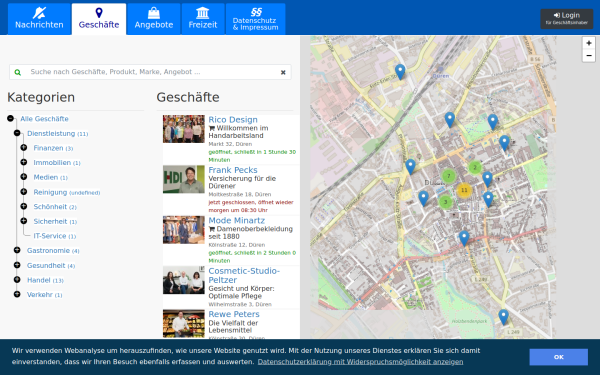Screen dimensions: 600x375
Task: Click the yellow cluster marker labeled 11
Action: pos(464,190)
